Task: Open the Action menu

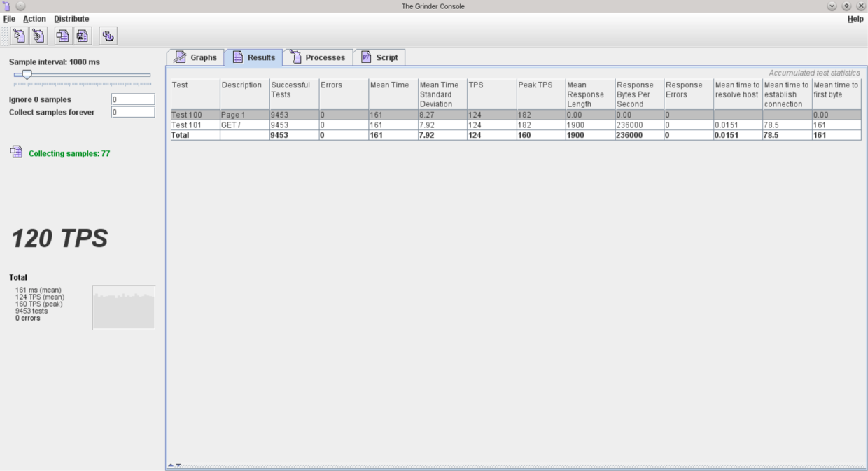Action: (x=34, y=19)
